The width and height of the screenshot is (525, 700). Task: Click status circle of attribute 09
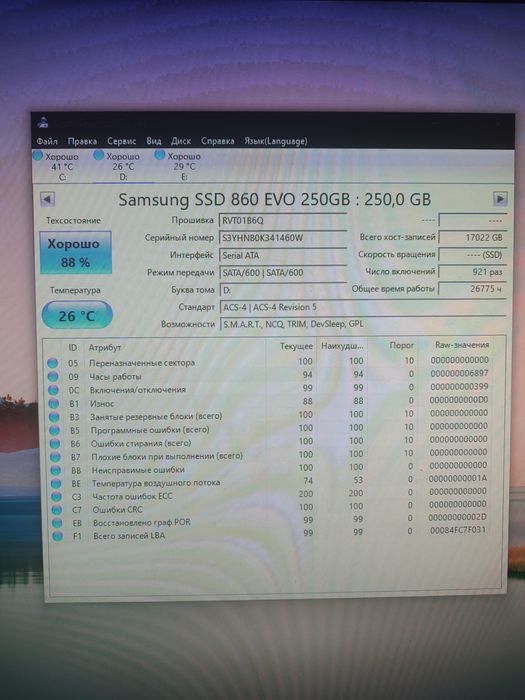click(53, 376)
